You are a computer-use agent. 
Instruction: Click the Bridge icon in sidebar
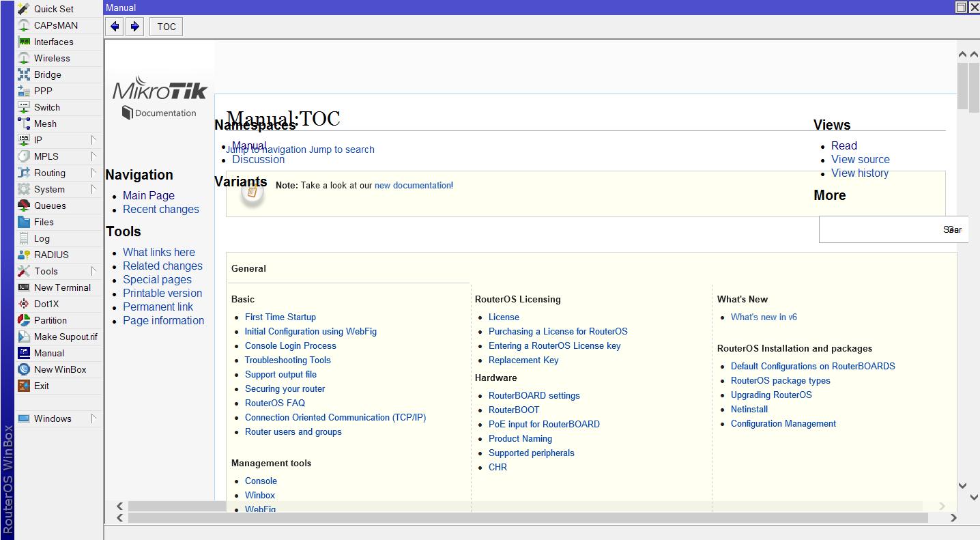(24, 74)
